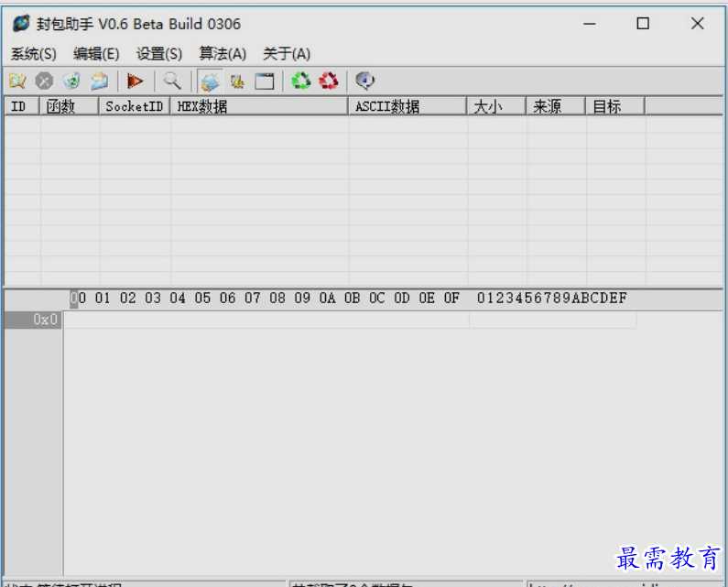Click the yellow filter settings icon
Screen dimensions: 728x587
(x=237, y=82)
